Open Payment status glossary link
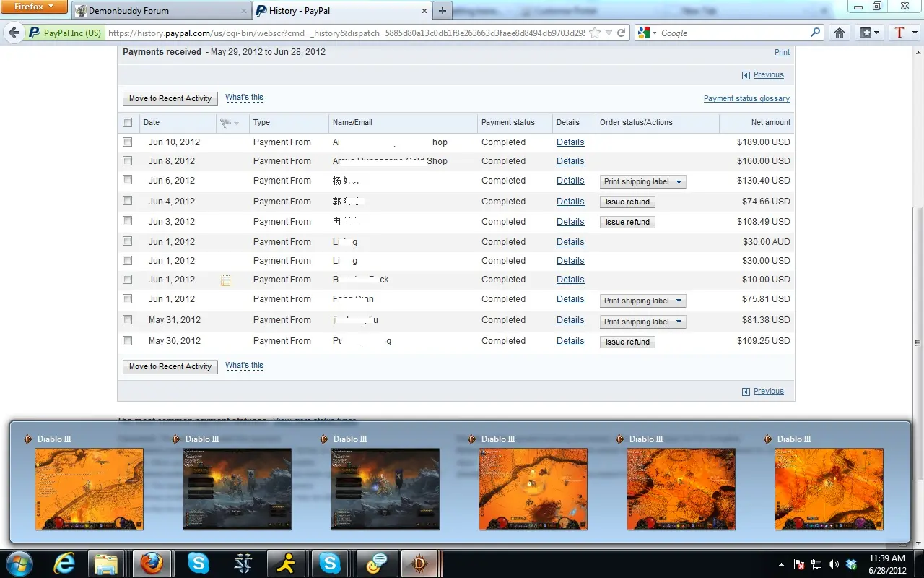This screenshot has height=578, width=924. (746, 99)
